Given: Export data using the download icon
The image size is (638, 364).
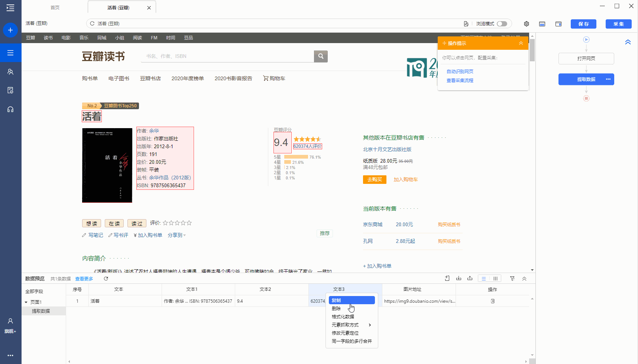Looking at the screenshot, I should (459, 278).
